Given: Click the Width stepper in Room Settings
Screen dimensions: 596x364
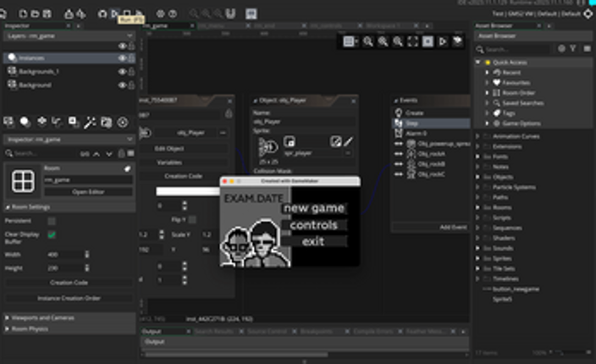Looking at the screenshot, I should 87,254.
